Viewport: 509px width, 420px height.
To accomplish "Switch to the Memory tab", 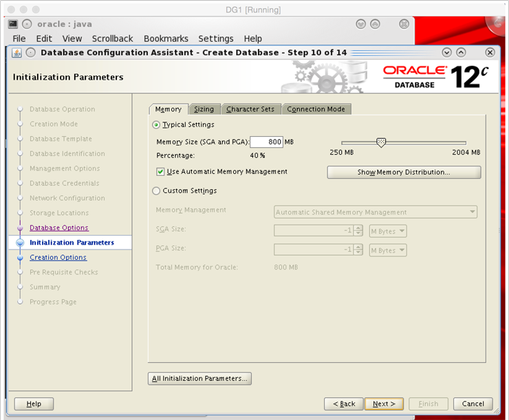I will click(168, 109).
